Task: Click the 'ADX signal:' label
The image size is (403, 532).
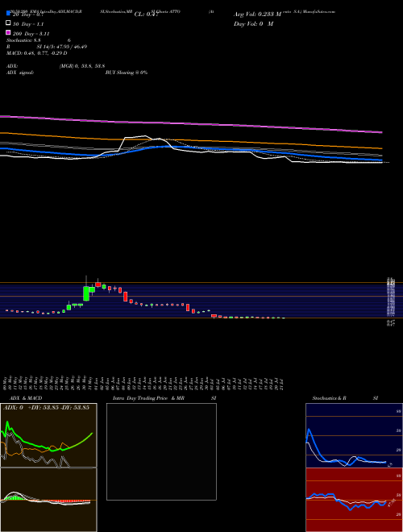Action: coord(20,73)
